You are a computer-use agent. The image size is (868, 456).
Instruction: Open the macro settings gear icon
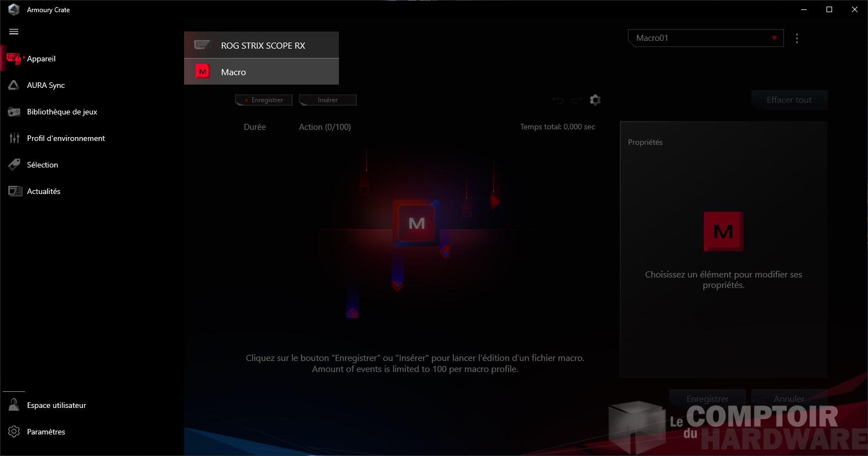(x=595, y=100)
